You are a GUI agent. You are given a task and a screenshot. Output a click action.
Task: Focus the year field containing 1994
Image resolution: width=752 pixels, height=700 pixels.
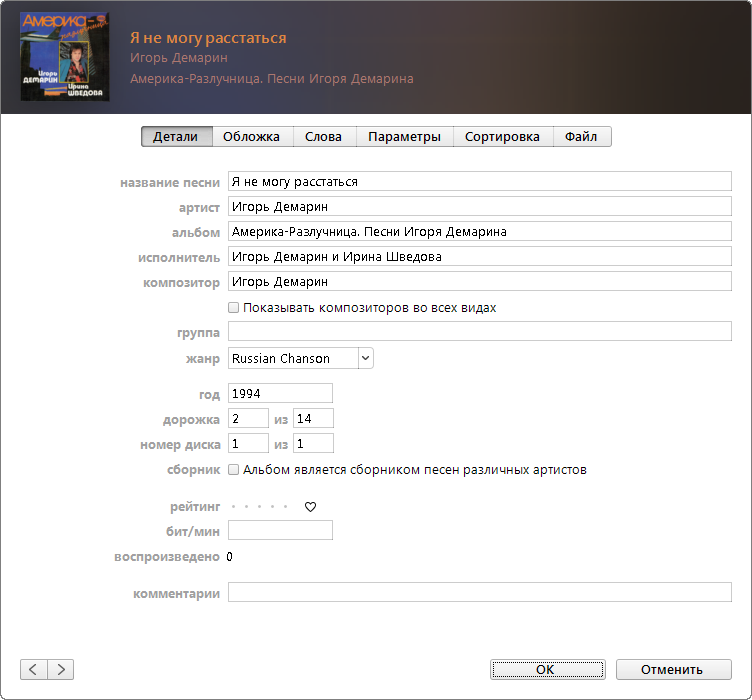point(280,393)
